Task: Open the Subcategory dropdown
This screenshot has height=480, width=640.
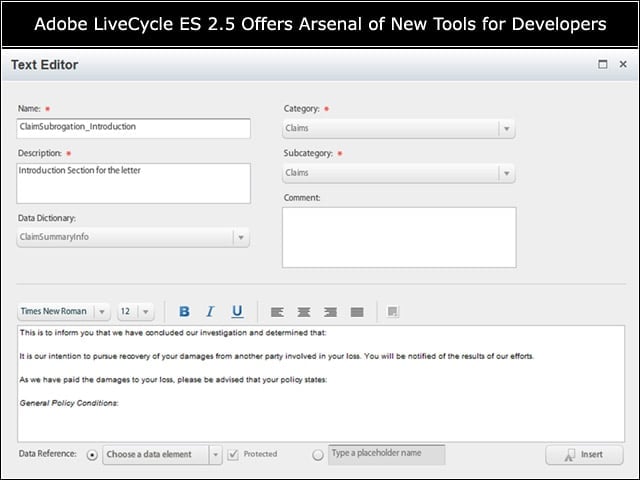Action: tap(398, 173)
